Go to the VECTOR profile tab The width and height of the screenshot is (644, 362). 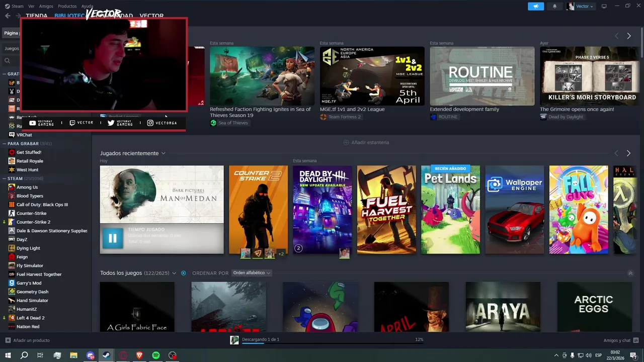[x=151, y=16]
